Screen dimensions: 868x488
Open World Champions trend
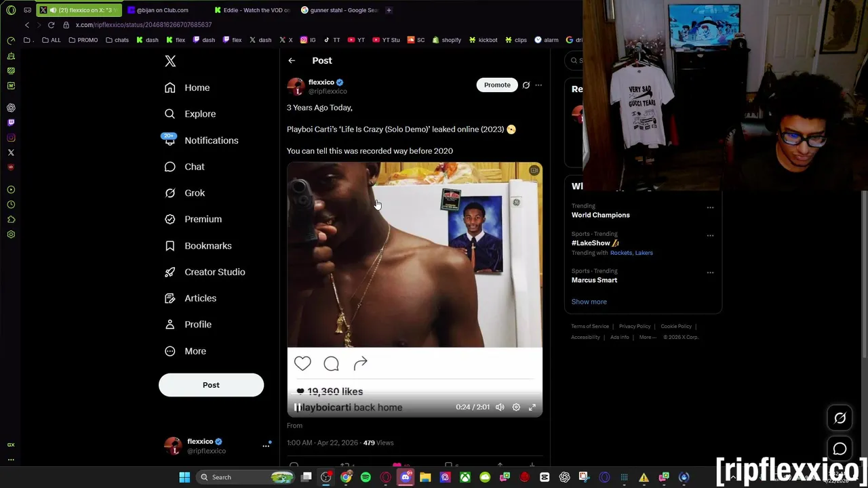pos(600,215)
